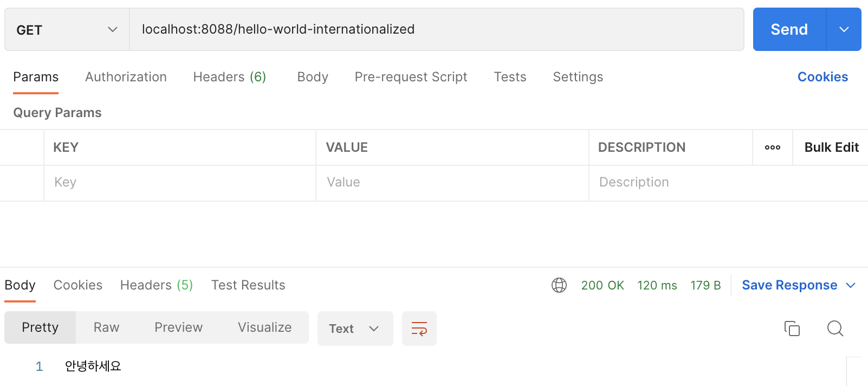Click the Key input cell
Image resolution: width=868 pixels, height=386 pixels.
click(180, 183)
